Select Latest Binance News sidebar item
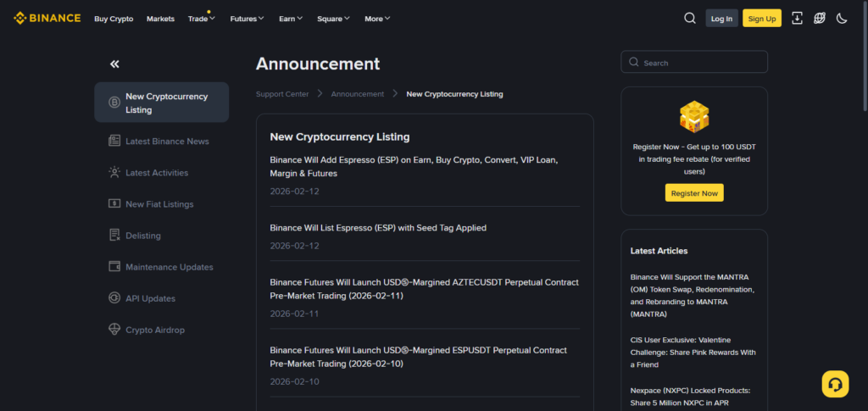This screenshot has height=411, width=868. click(x=162, y=141)
